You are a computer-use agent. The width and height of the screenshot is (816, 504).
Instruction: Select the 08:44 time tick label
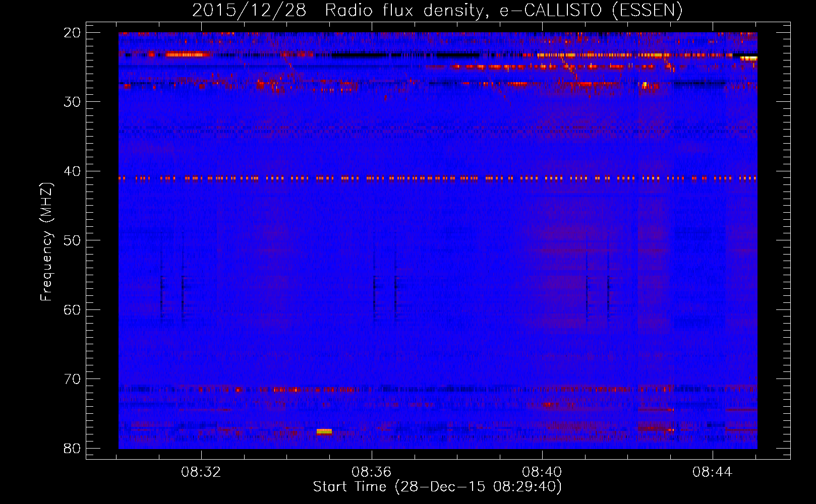point(712,472)
